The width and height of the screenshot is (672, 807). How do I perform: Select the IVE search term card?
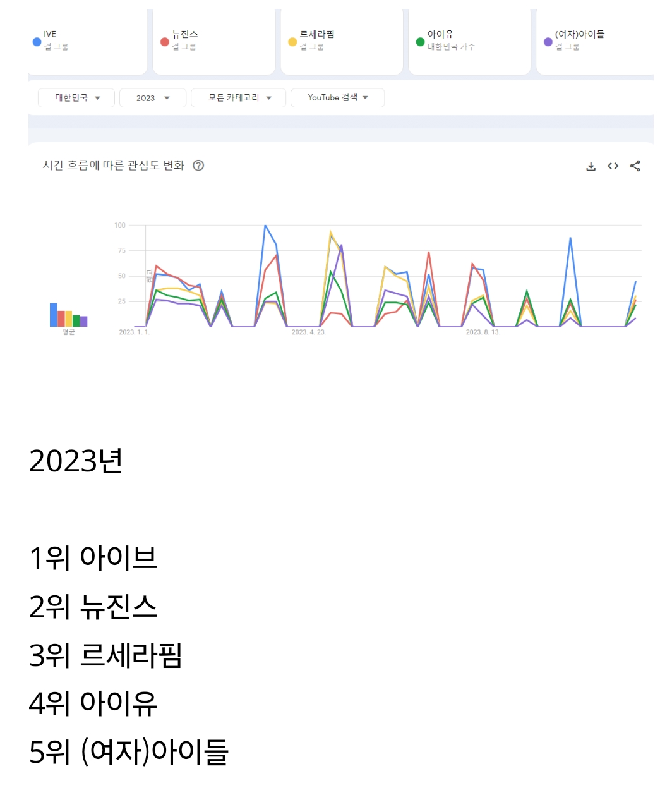coord(88,42)
